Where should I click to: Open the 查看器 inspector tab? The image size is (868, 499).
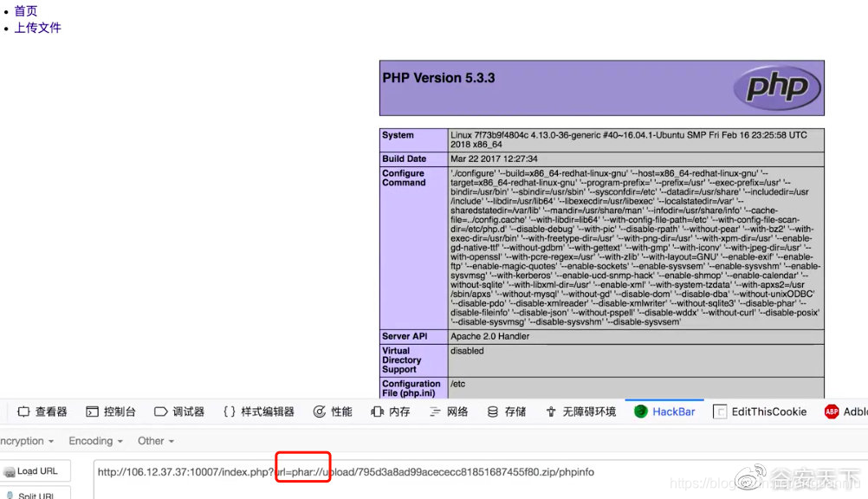click(x=42, y=412)
